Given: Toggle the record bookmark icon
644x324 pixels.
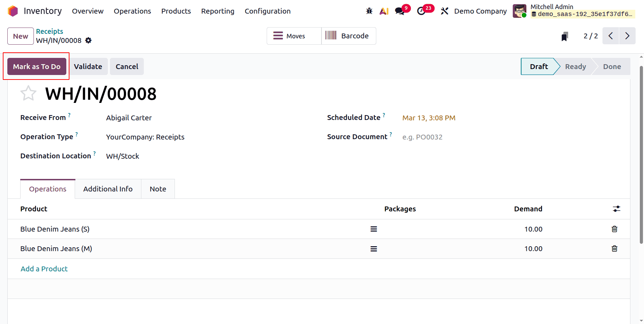Looking at the screenshot, I should pos(565,36).
